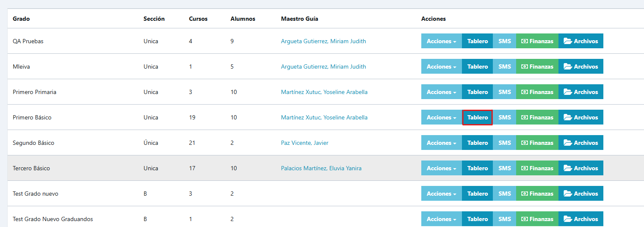Send SMS to Segundo Básico
The image size is (644, 227).
point(505,143)
